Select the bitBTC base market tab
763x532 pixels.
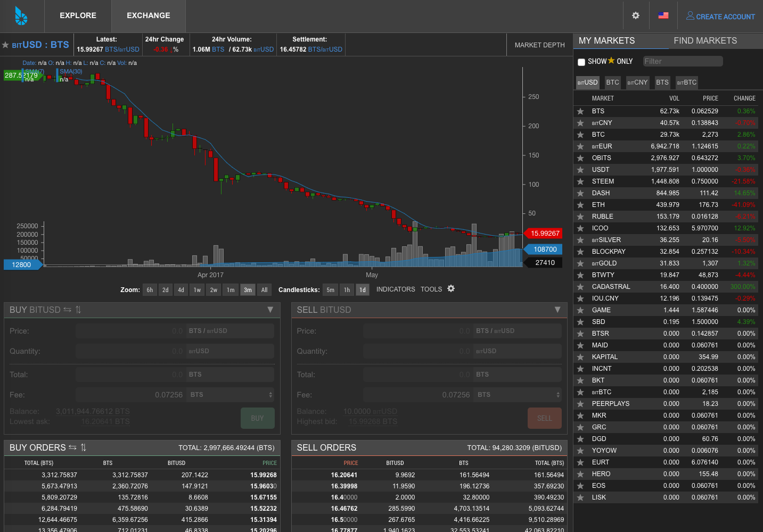coord(687,82)
